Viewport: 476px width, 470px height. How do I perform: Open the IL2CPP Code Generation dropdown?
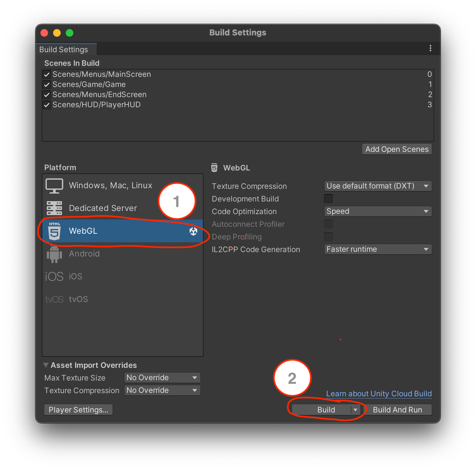[378, 249]
